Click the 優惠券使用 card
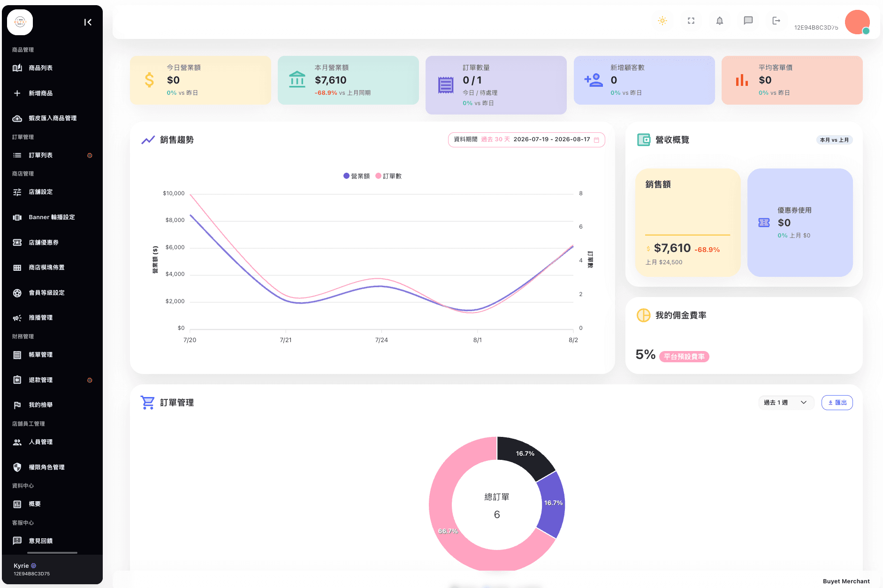Screen dimensions: 883x588 [x=800, y=222]
